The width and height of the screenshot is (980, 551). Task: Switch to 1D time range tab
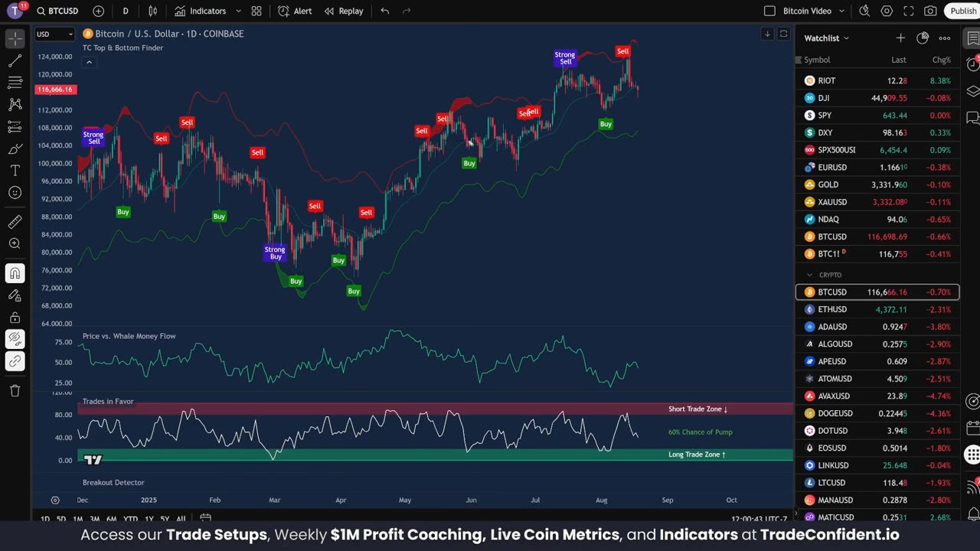44,519
